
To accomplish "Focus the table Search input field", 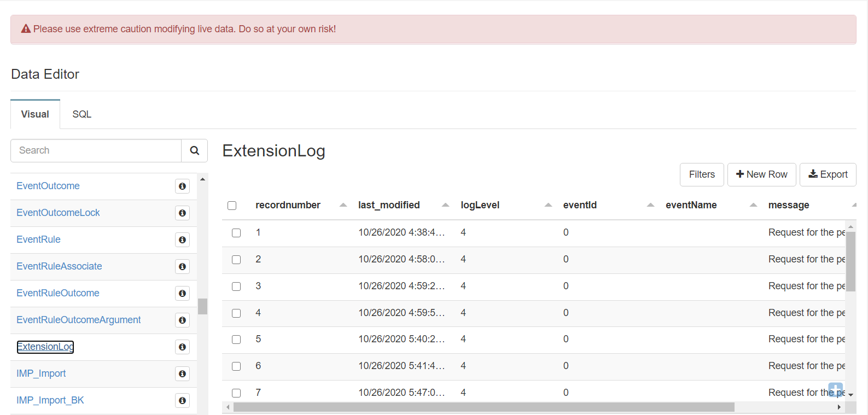I will 96,150.
